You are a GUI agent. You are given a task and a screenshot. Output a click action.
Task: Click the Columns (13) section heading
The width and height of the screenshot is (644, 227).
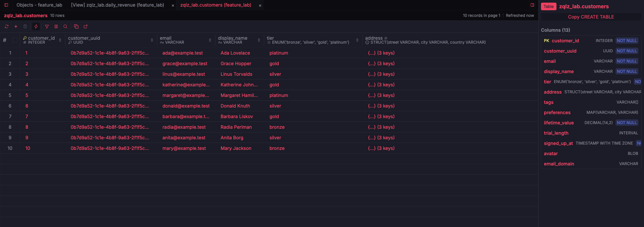[x=555, y=30]
